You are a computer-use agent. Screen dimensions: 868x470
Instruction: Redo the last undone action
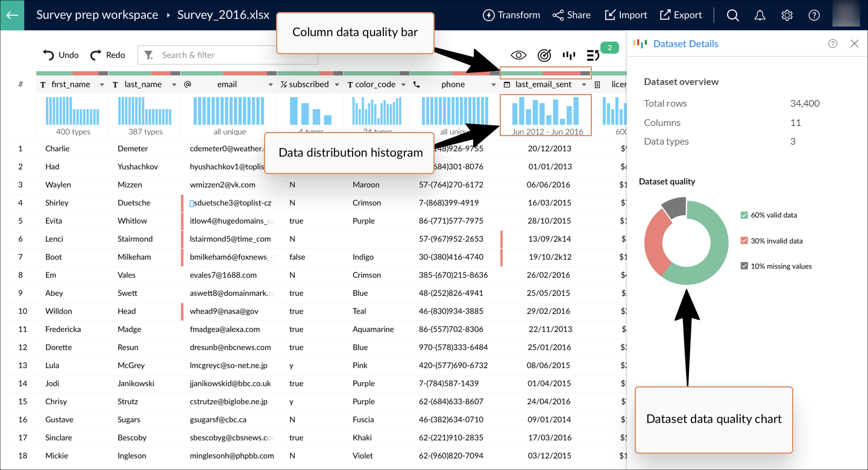point(107,55)
